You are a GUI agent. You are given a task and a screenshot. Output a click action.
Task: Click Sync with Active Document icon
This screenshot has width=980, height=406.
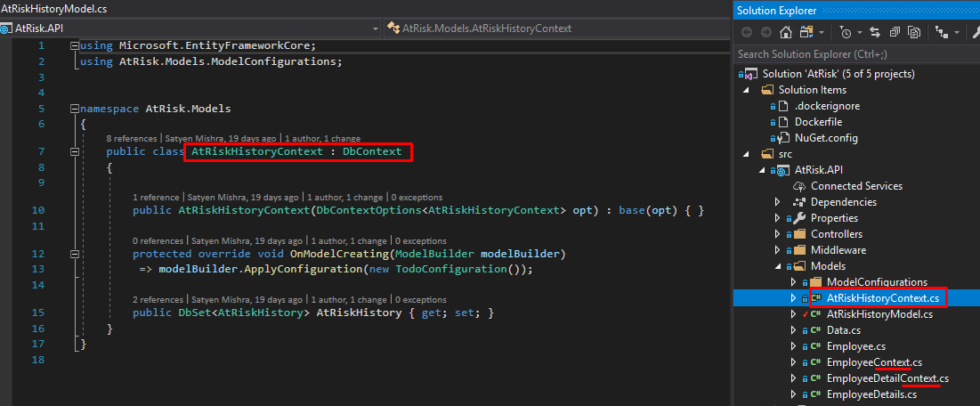point(874,32)
